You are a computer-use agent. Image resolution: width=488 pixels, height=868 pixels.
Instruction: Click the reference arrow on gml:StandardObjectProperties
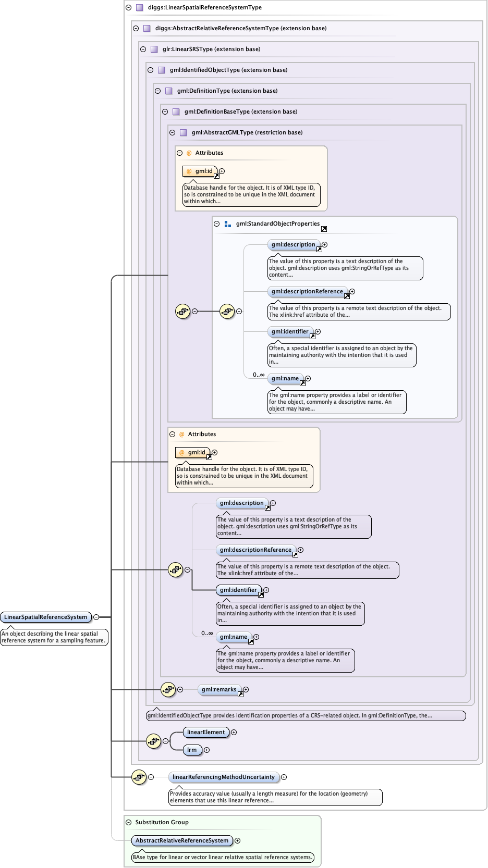[324, 229]
